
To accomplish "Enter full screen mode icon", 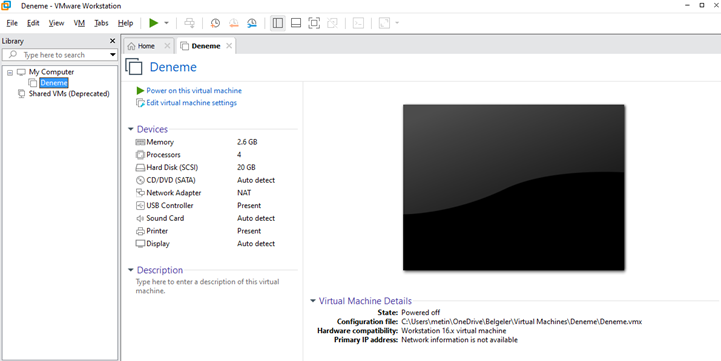I will pyautogui.click(x=314, y=23).
